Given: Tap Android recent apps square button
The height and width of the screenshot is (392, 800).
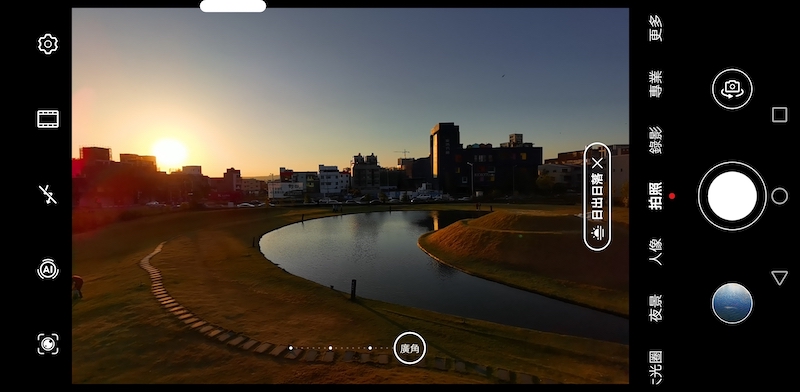Looking at the screenshot, I should coord(780,115).
